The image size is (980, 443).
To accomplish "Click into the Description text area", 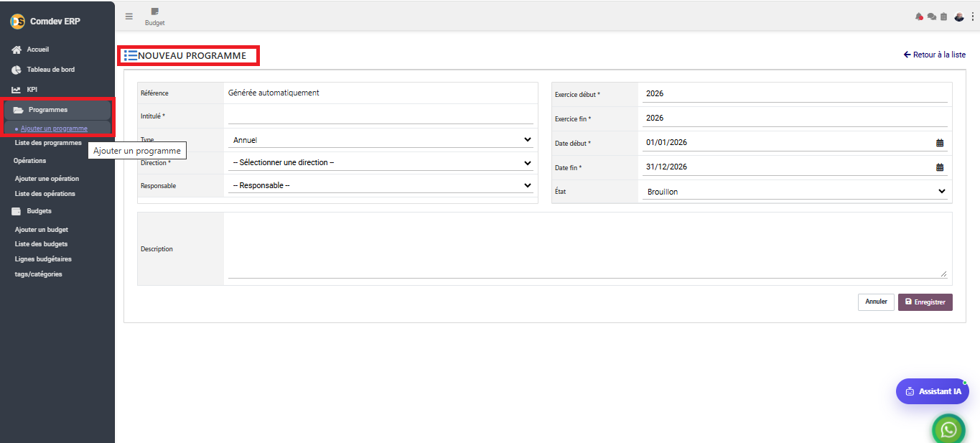I will pos(587,246).
